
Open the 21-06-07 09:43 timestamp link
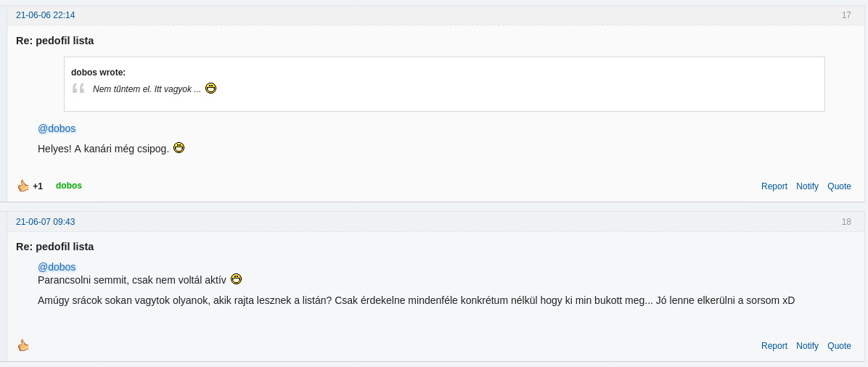click(x=46, y=221)
